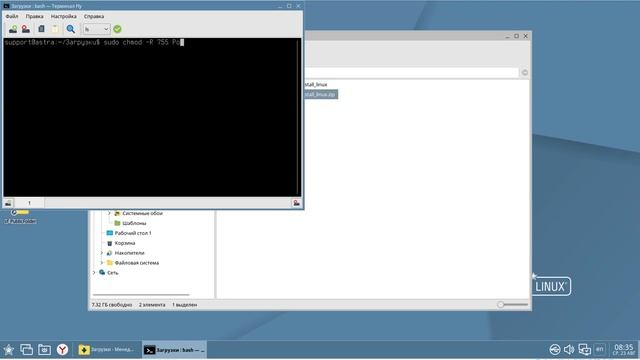The width and height of the screenshot is (640, 360).
Task: Click the close tab icon at terminal bottom-right
Action: (296, 203)
